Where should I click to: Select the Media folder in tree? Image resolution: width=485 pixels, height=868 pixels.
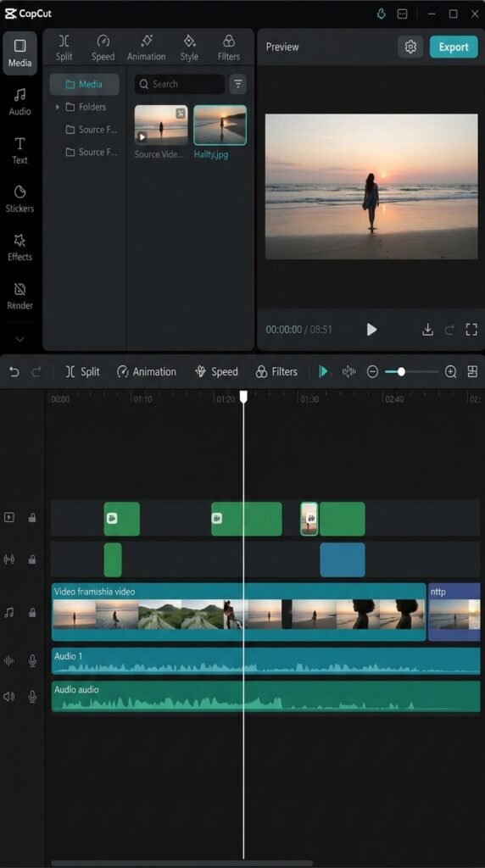tap(84, 84)
